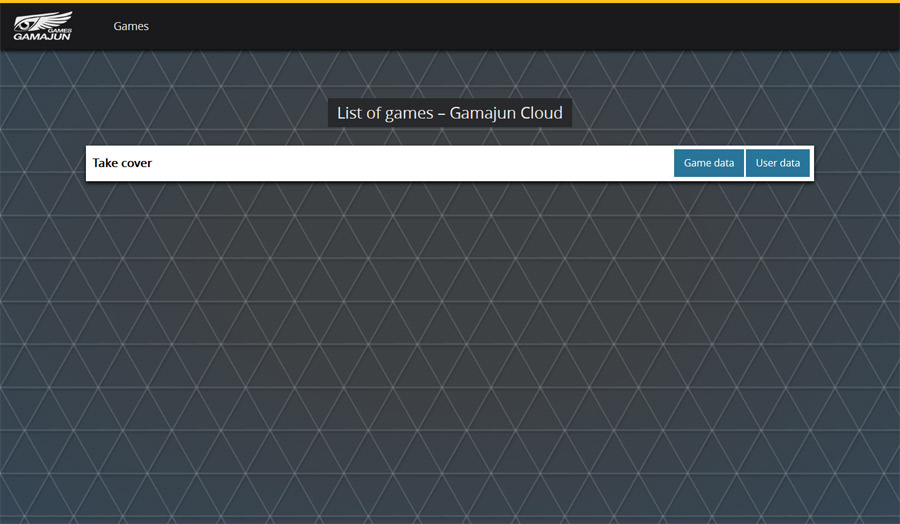Open Game data for Take cover
This screenshot has width=900, height=524.
708,163
